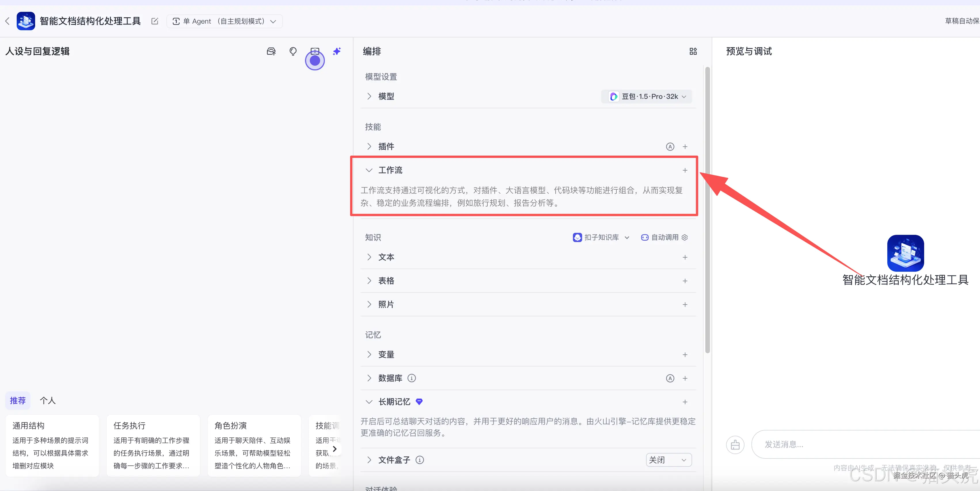Switch to the 个人 tab
The height and width of the screenshot is (491, 980).
(x=48, y=401)
